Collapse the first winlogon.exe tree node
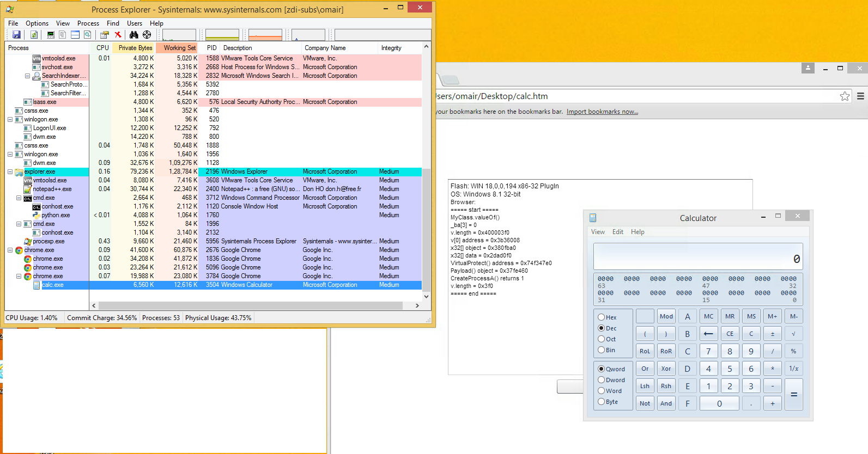868x454 pixels. coord(10,119)
